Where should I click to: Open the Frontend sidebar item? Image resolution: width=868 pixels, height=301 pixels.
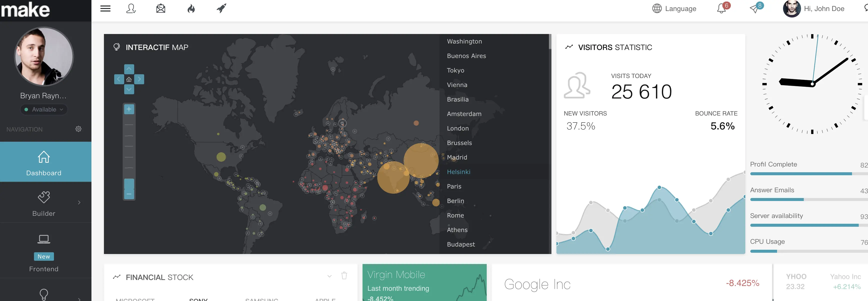click(44, 252)
